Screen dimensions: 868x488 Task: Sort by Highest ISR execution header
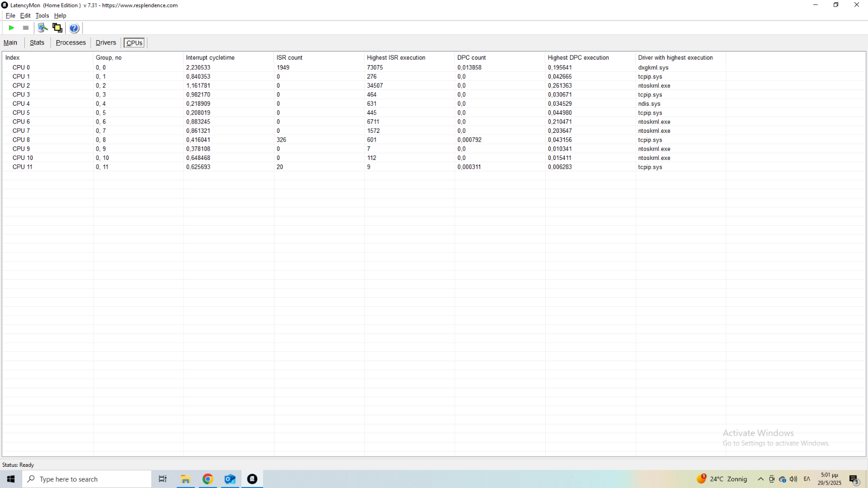410,57
